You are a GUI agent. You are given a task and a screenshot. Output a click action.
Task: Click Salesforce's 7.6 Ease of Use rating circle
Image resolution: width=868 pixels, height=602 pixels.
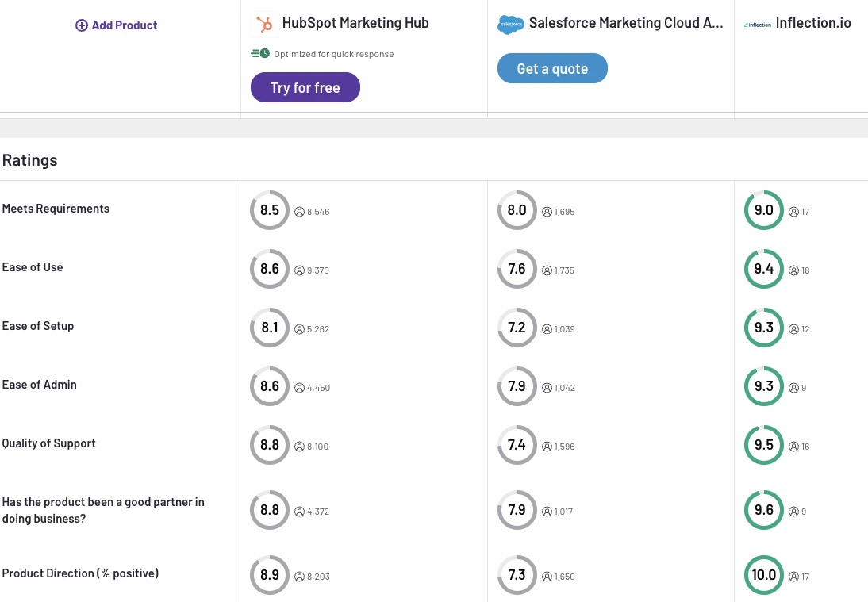[x=517, y=269]
